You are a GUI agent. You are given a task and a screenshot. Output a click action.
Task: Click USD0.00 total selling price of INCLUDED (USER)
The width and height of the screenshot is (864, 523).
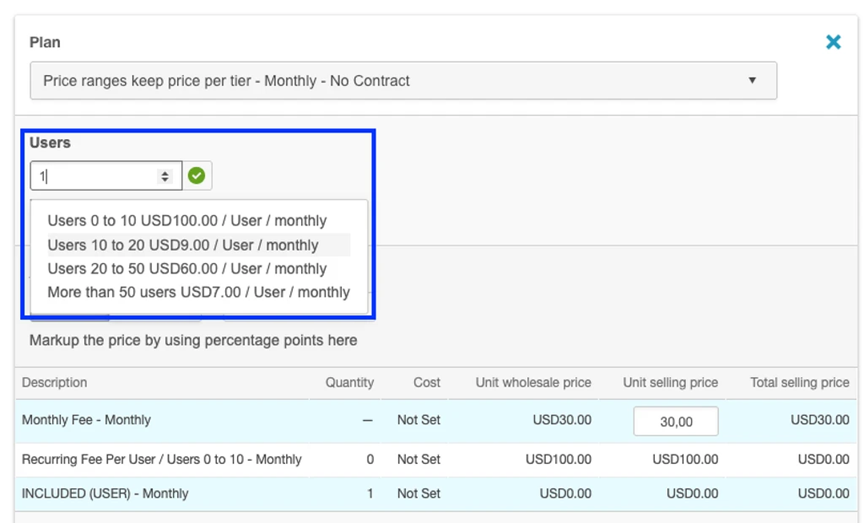click(x=824, y=493)
